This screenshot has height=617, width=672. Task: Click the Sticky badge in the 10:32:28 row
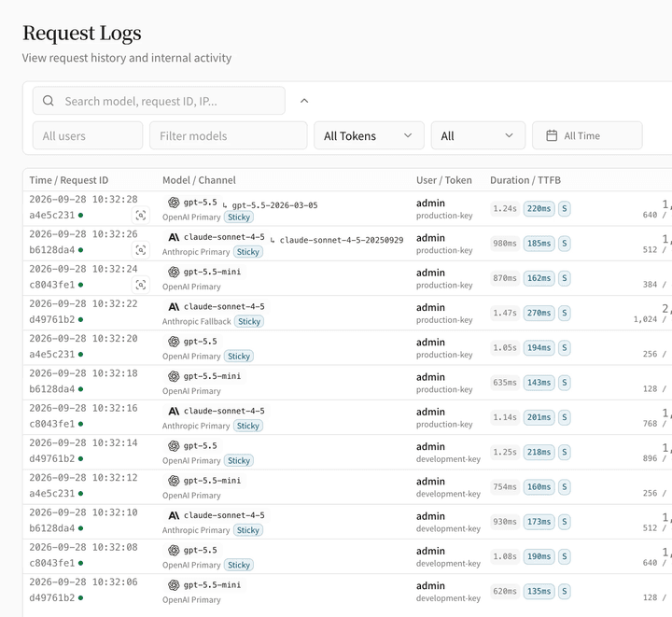(x=239, y=217)
